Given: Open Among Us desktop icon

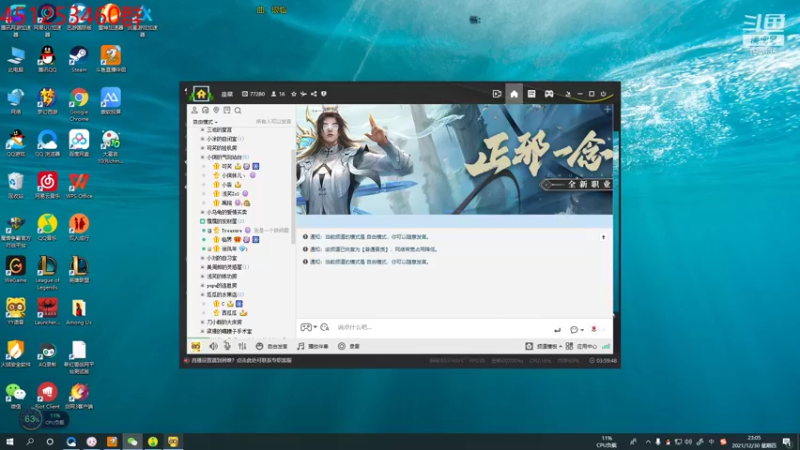Looking at the screenshot, I should (x=79, y=312).
